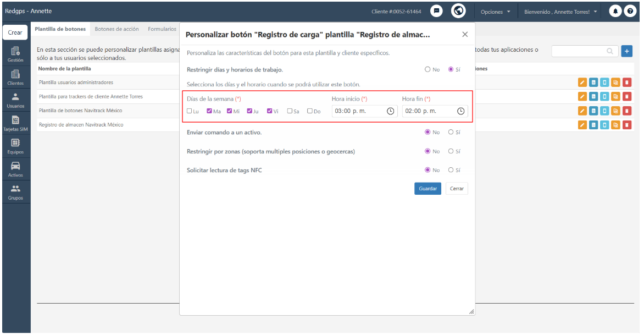Select Sí for Solicitar lectura de tags NFC
Screen dimensions: 644x335
(451, 170)
